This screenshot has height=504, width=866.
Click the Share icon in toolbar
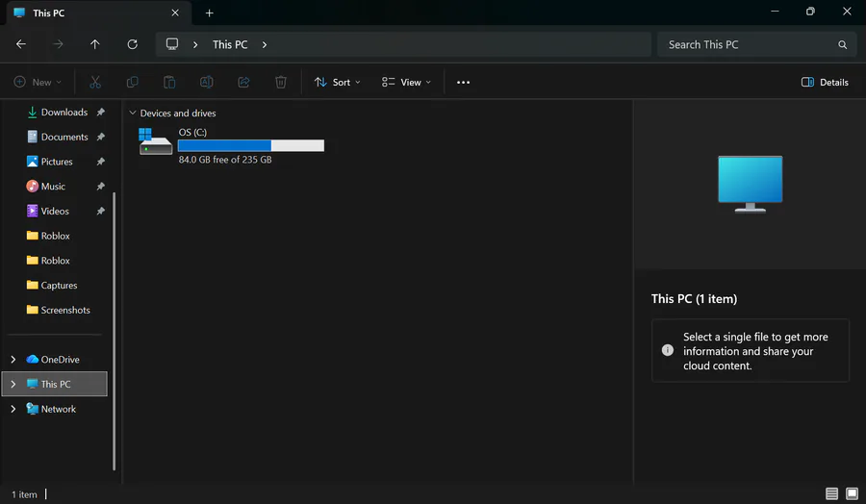tap(243, 83)
